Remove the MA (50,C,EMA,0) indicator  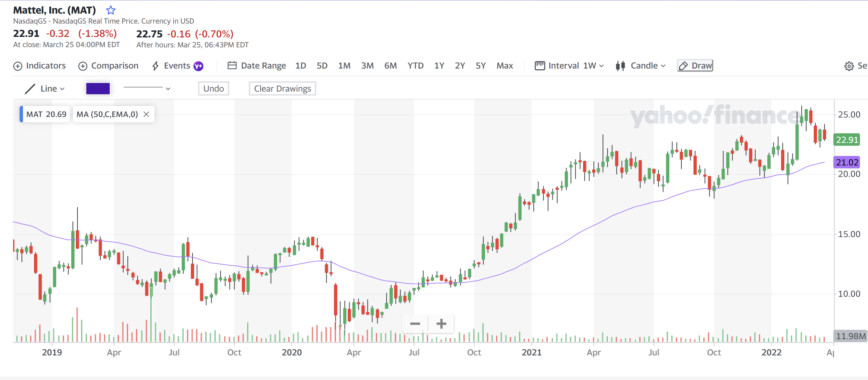146,114
